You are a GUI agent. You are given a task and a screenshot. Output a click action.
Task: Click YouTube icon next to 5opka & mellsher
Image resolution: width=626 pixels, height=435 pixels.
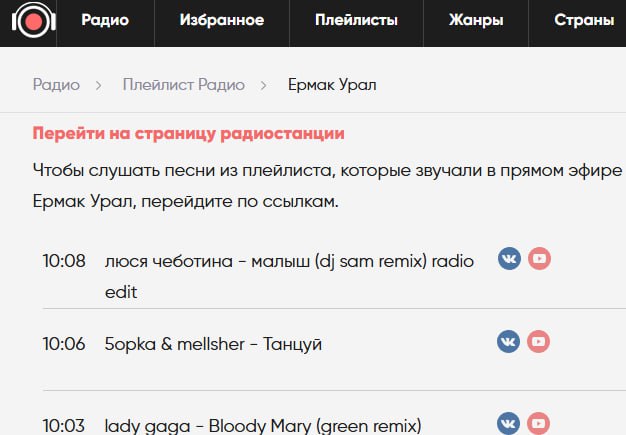point(540,341)
